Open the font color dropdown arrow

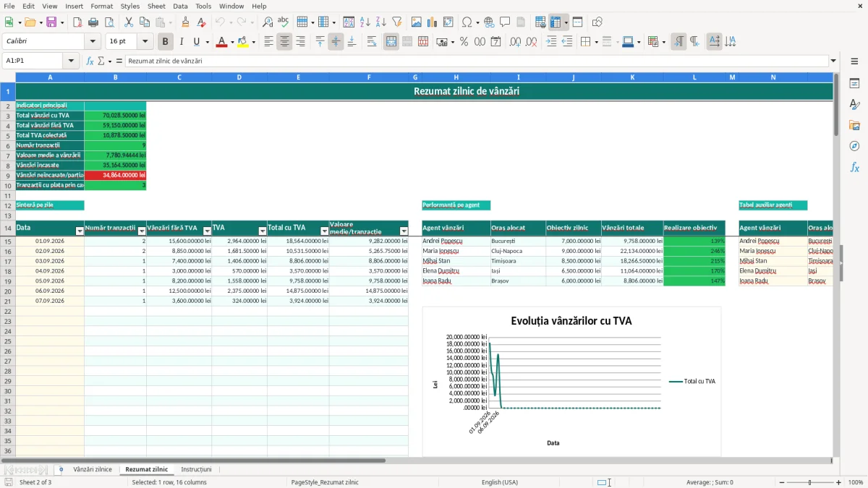(232, 42)
